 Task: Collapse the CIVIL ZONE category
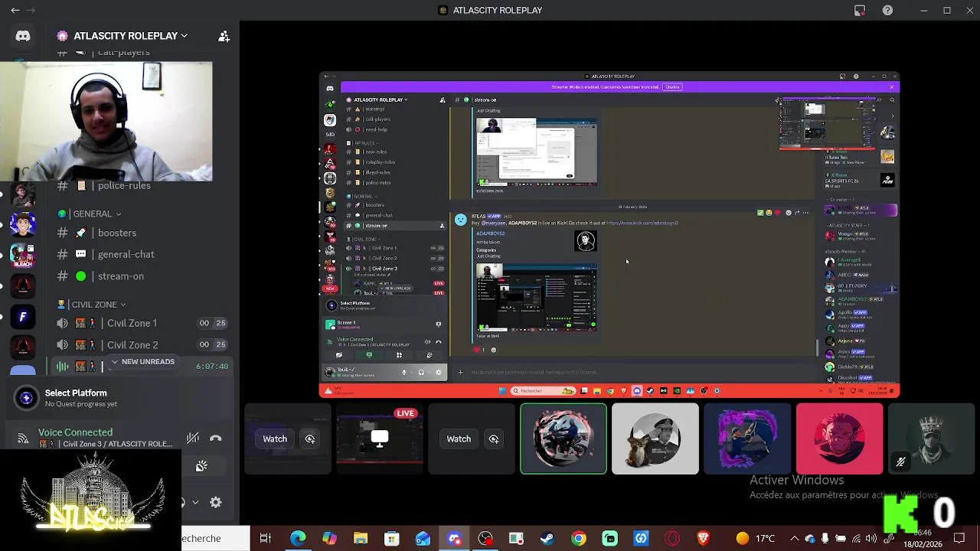point(93,304)
